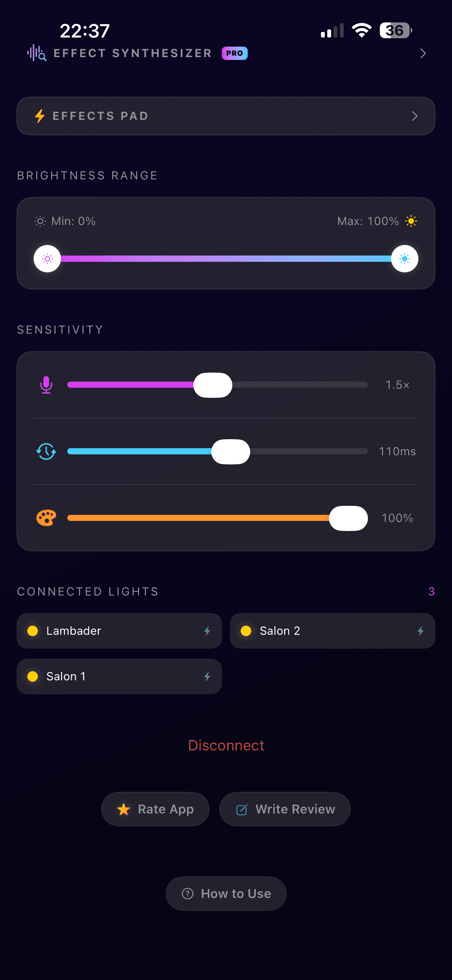
Task: Tap the microphone sensitivity icon
Action: point(46,384)
